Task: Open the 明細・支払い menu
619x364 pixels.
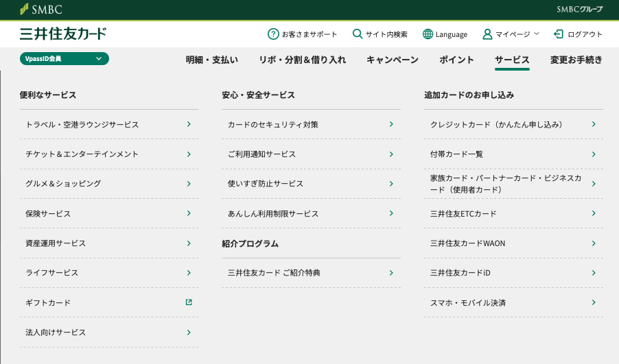Action: [x=212, y=60]
